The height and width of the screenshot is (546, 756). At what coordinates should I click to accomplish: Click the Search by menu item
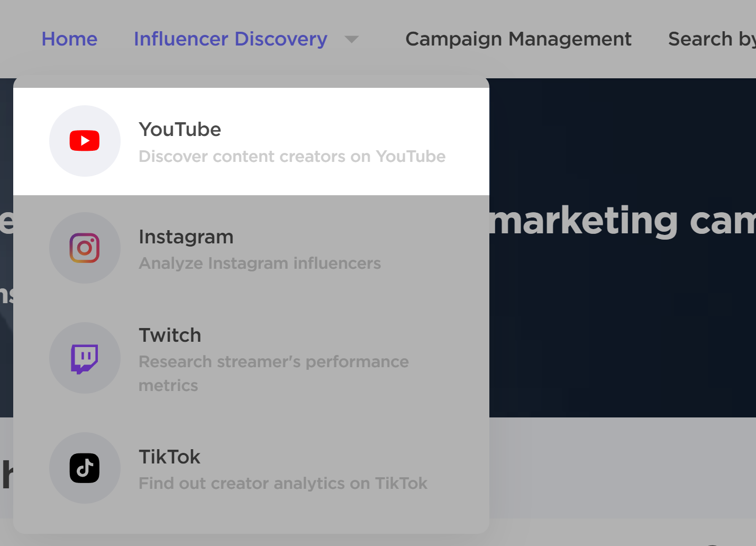pos(711,39)
